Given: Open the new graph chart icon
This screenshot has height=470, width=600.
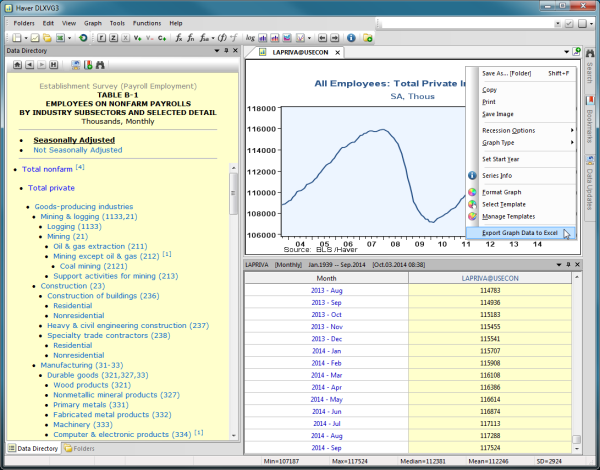Looking at the screenshot, I should coord(35,38).
